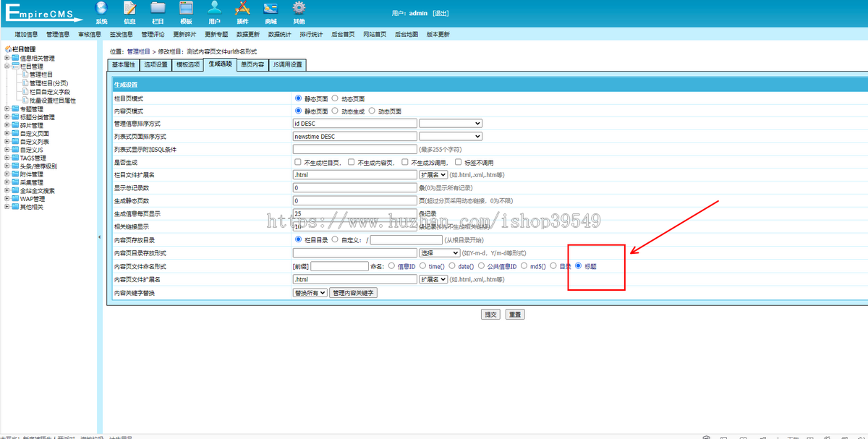The width and height of the screenshot is (868, 439).
Task: Open the 插件 tools icon
Action: (242, 8)
